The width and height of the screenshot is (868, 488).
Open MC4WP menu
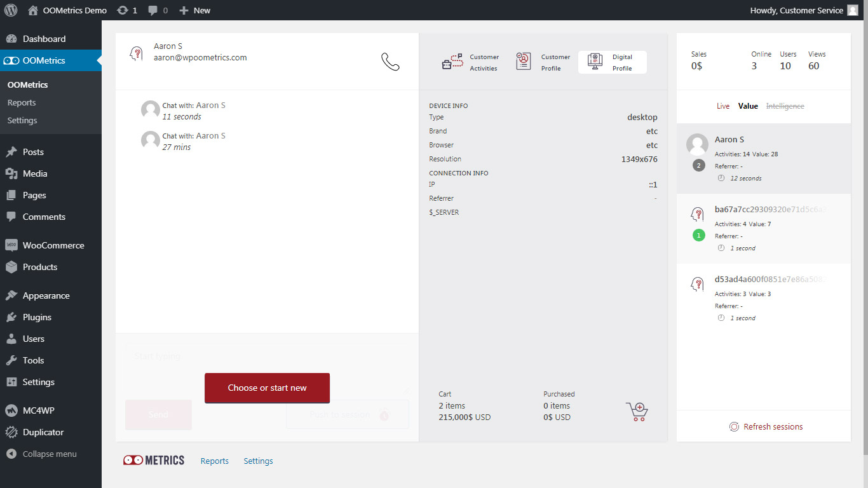coord(51,410)
